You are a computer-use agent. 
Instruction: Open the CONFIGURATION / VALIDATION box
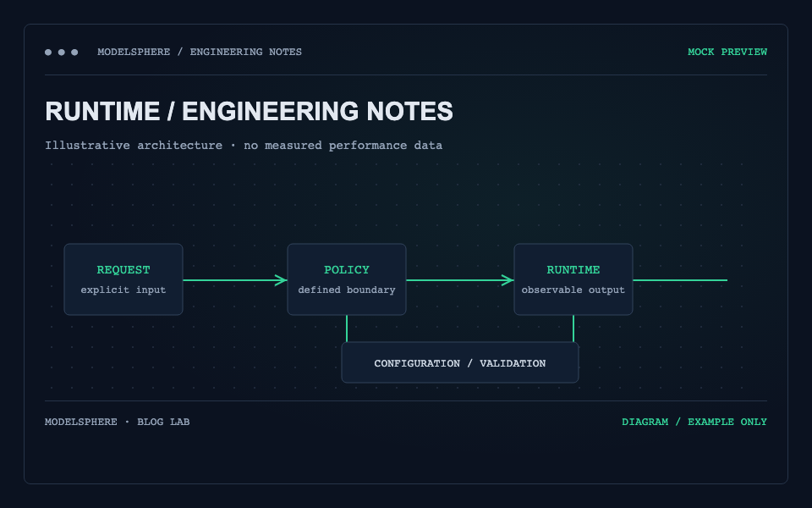click(460, 363)
